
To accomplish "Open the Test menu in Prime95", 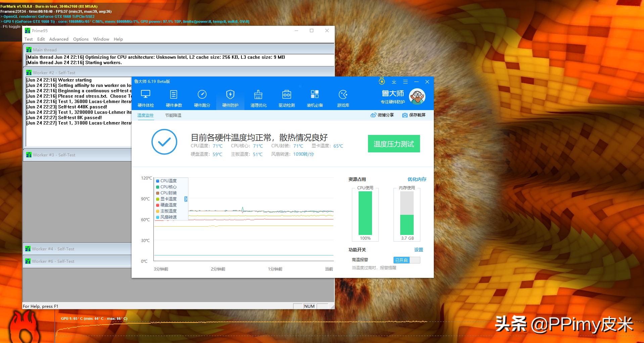I will [29, 39].
